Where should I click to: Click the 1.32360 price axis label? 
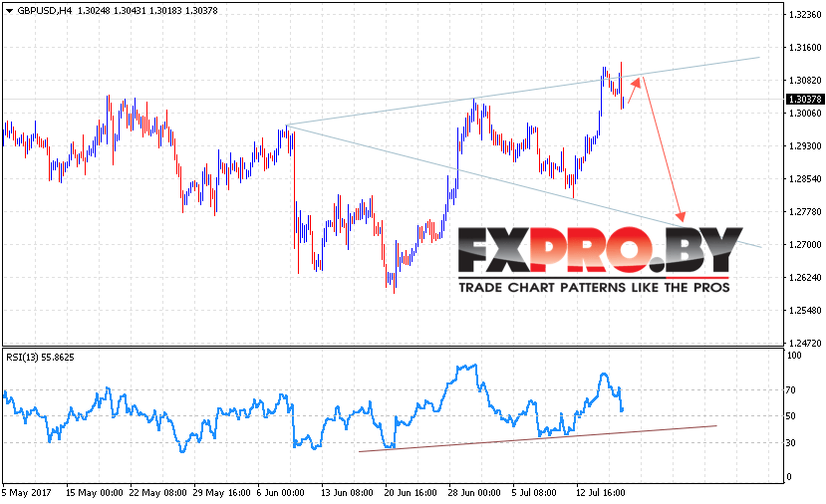[805, 15]
